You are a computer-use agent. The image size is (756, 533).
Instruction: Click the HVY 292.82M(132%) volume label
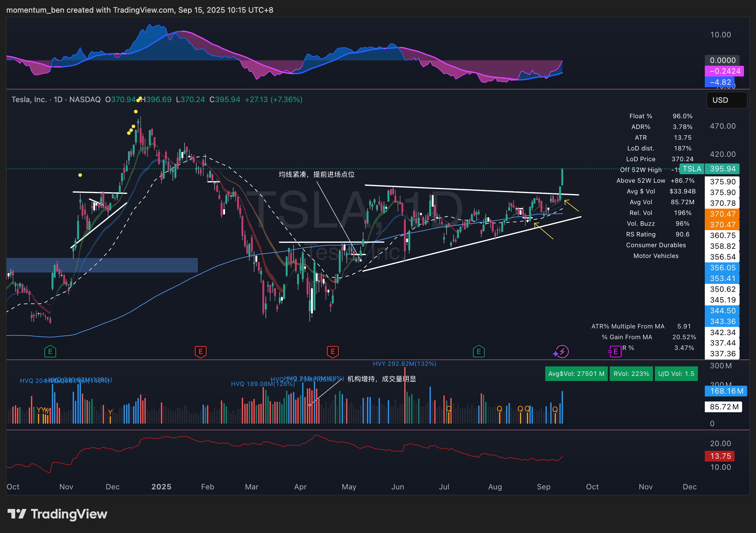tap(404, 364)
